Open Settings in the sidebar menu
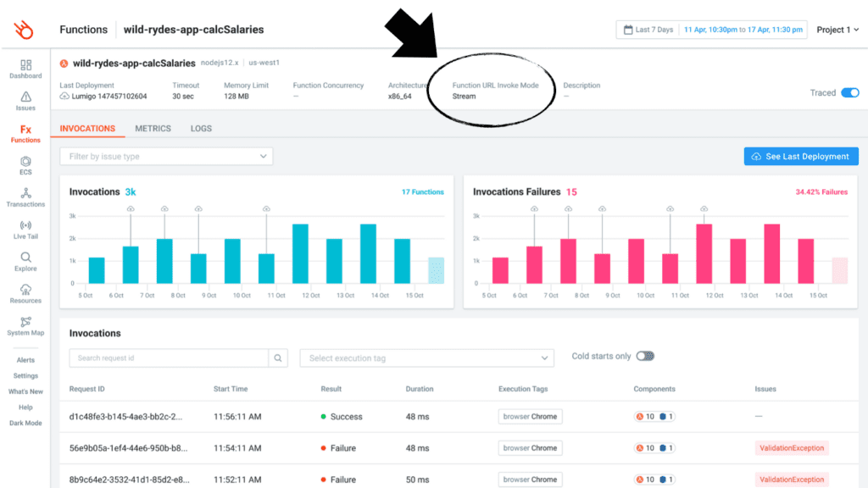Screen dimensions: 868x488 [x=25, y=375]
